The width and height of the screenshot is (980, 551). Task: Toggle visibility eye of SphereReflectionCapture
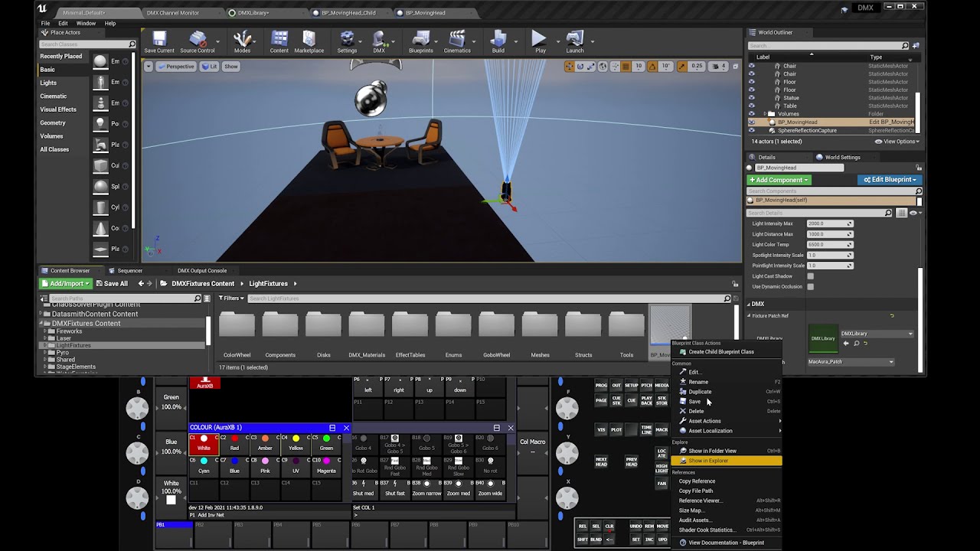751,131
